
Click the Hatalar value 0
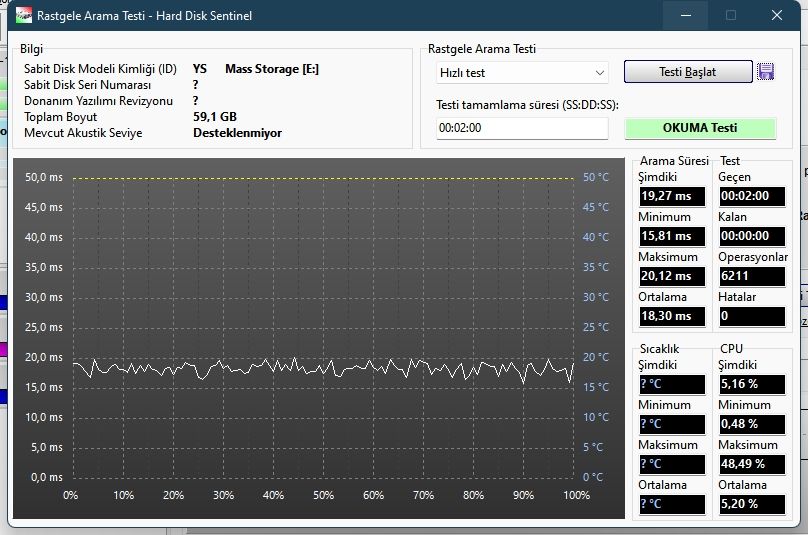[752, 316]
